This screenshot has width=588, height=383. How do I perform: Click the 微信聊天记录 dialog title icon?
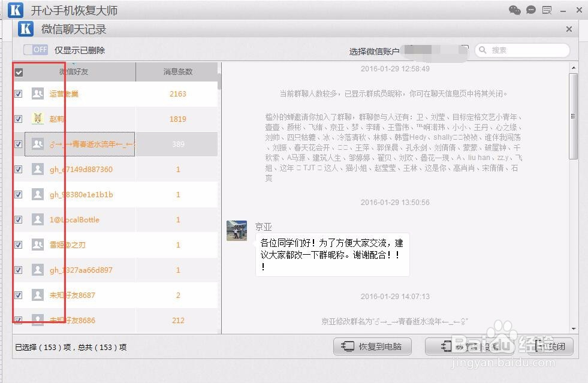(x=25, y=29)
